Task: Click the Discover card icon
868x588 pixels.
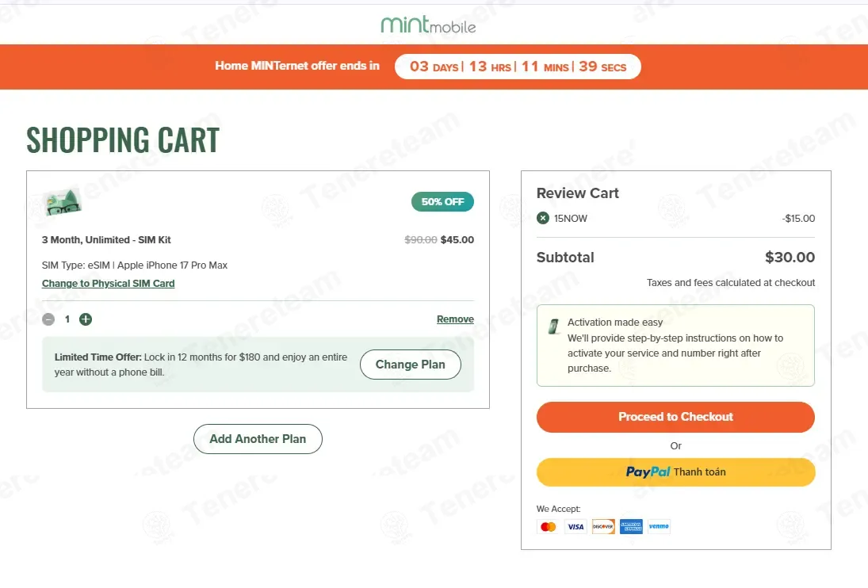Action: [x=603, y=526]
